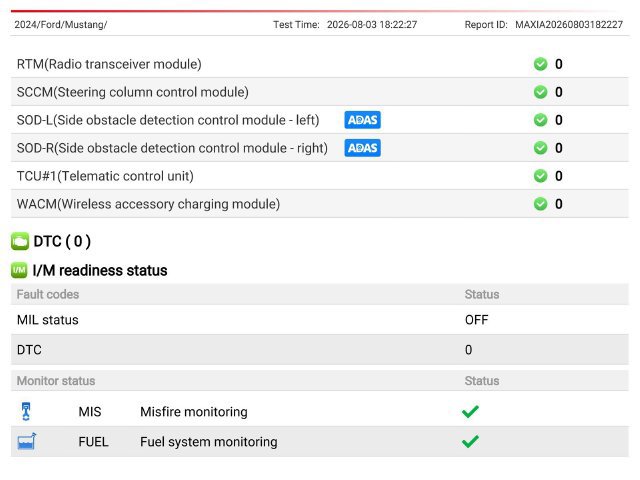Click the Misfire monitoring label
This screenshot has width=640, height=480.
[x=194, y=412]
